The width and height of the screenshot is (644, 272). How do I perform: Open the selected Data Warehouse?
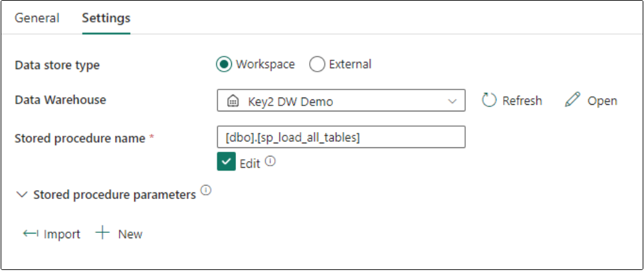tap(591, 101)
